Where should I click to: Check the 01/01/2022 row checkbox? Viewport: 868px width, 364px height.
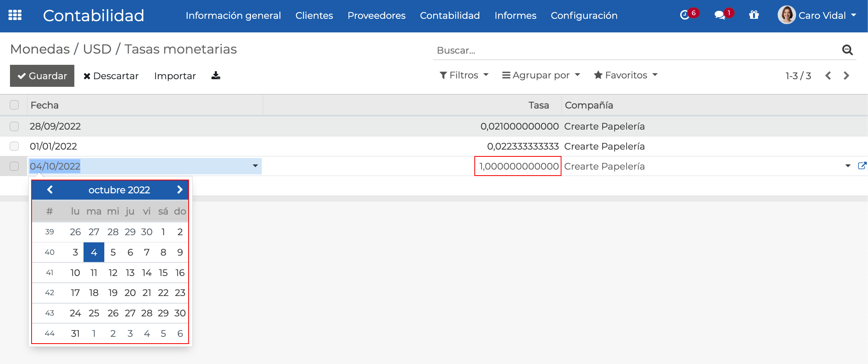pyautogui.click(x=14, y=146)
